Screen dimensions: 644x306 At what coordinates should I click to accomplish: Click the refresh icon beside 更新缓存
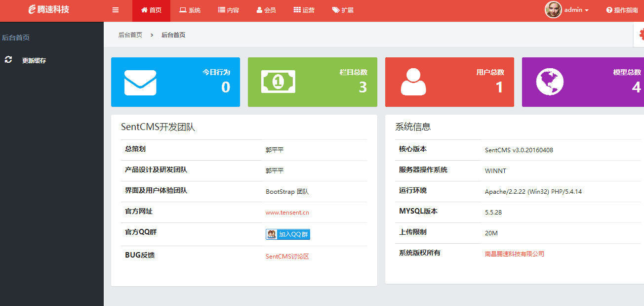[7, 59]
